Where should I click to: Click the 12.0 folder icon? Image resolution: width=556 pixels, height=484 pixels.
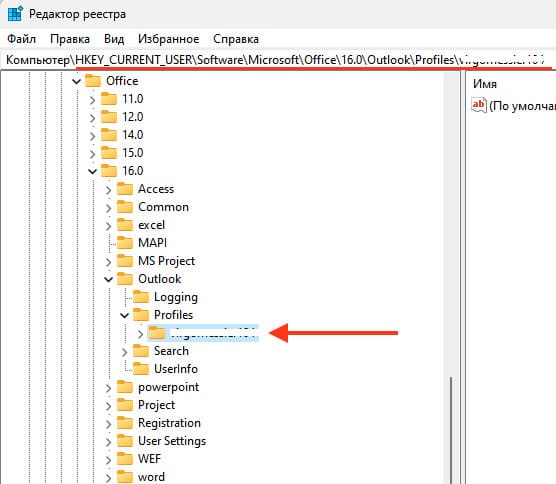(109, 117)
